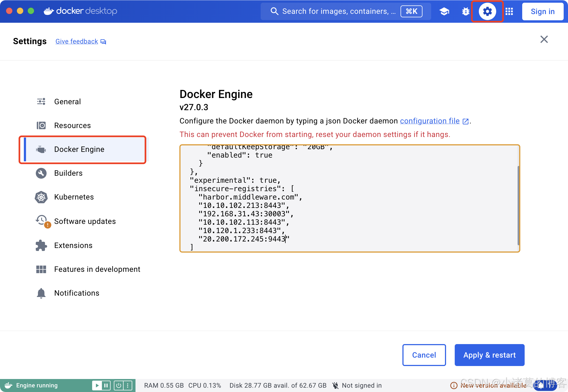Open the Settings gear icon
The width and height of the screenshot is (568, 392).
tap(487, 11)
